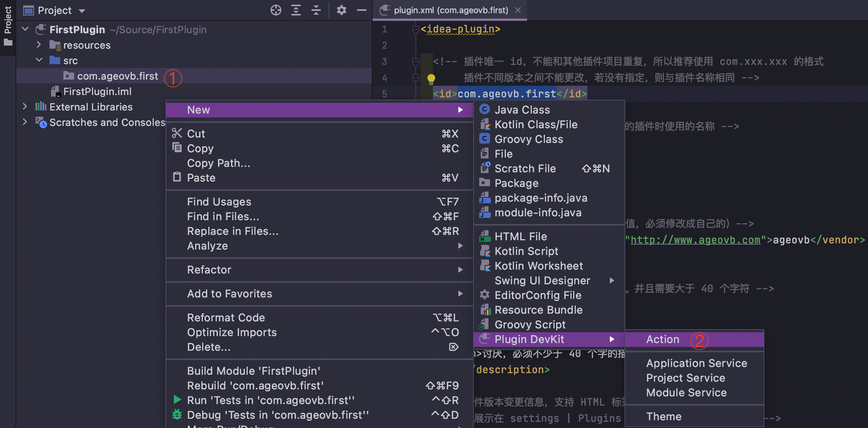Open the Analyze submenu
Viewport: 868px width, 428px height.
click(320, 246)
